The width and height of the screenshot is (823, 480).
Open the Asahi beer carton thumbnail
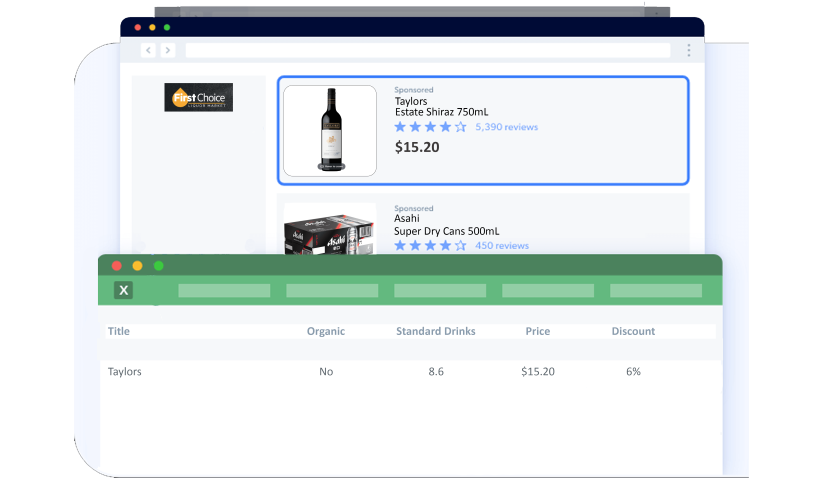coord(330,229)
